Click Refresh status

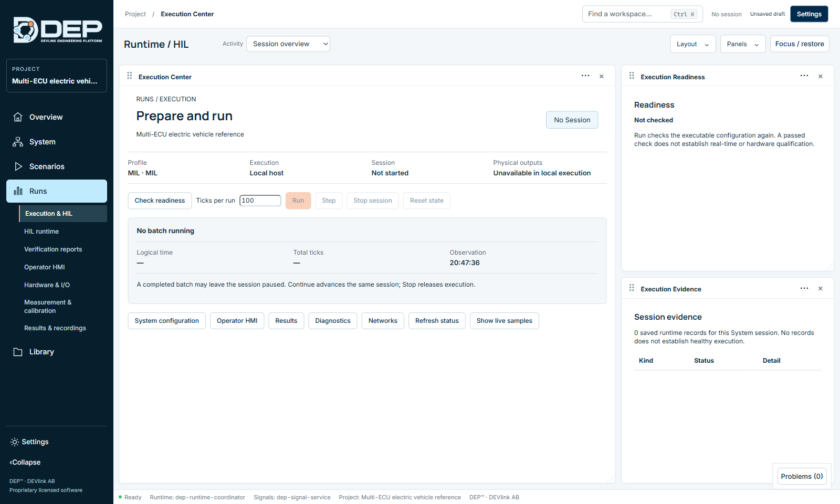point(437,321)
